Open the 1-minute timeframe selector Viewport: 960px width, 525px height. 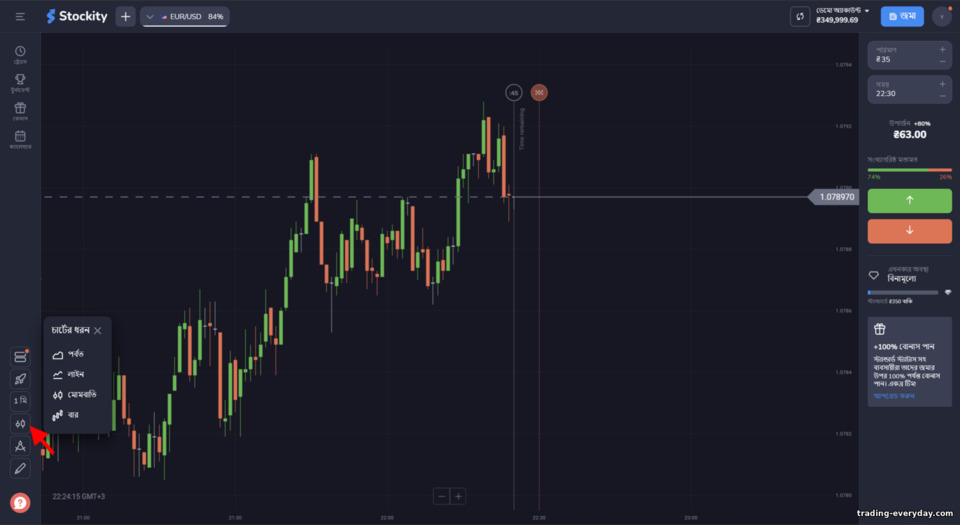(20, 401)
